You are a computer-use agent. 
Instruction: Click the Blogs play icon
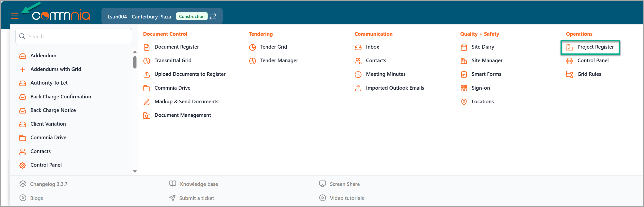coord(23,198)
